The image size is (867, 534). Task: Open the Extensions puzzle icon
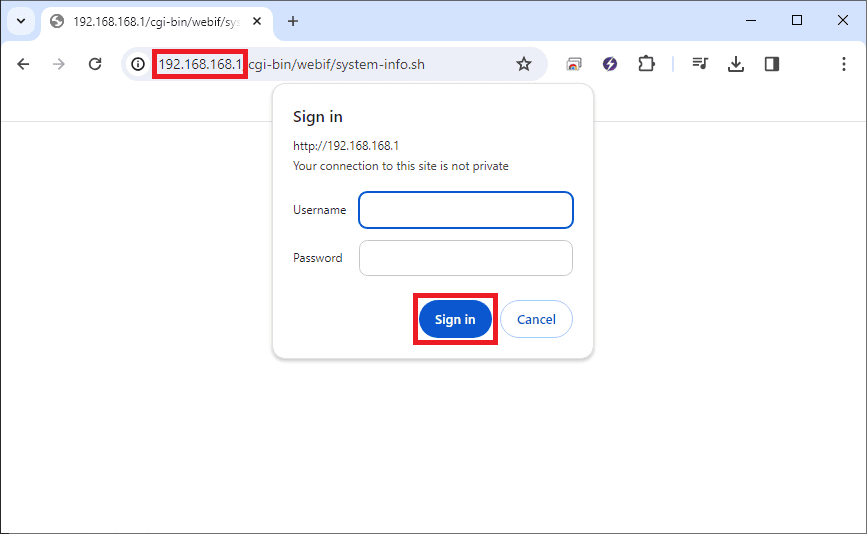[646, 64]
